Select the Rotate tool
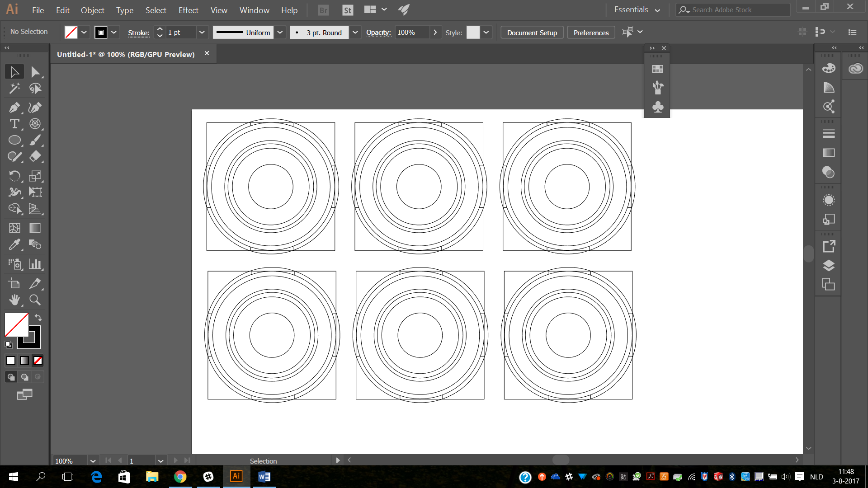 (x=14, y=176)
